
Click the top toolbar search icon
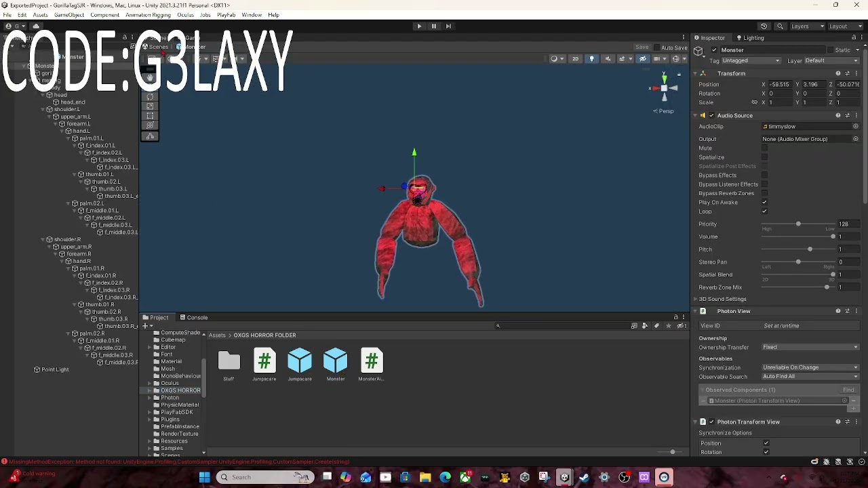coord(780,26)
